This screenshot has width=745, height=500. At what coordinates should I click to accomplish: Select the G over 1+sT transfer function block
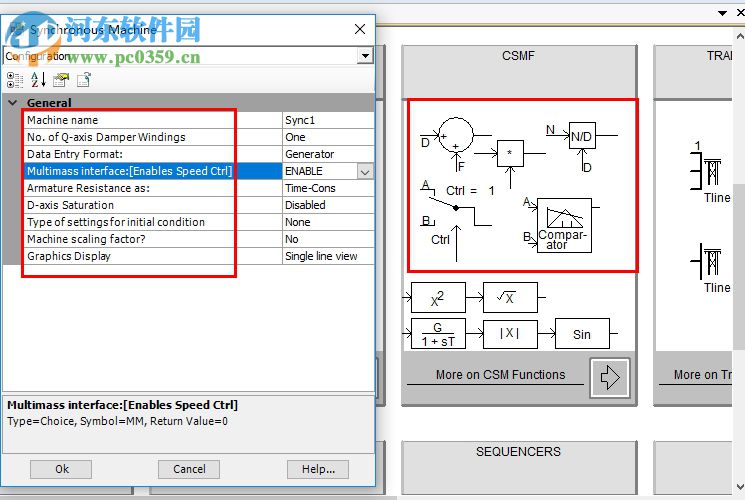438,334
